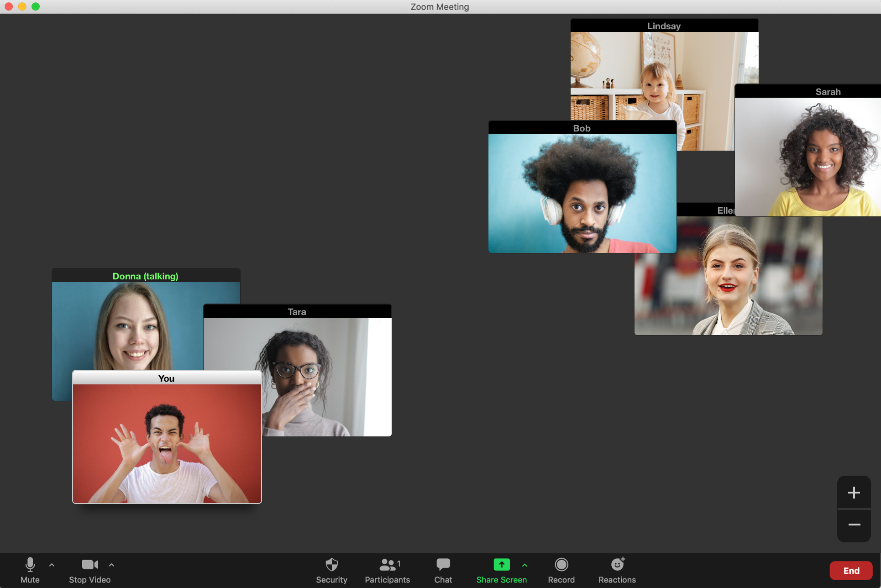The height and width of the screenshot is (588, 881).
Task: Expand the Share Screen options arrow
Action: point(525,565)
